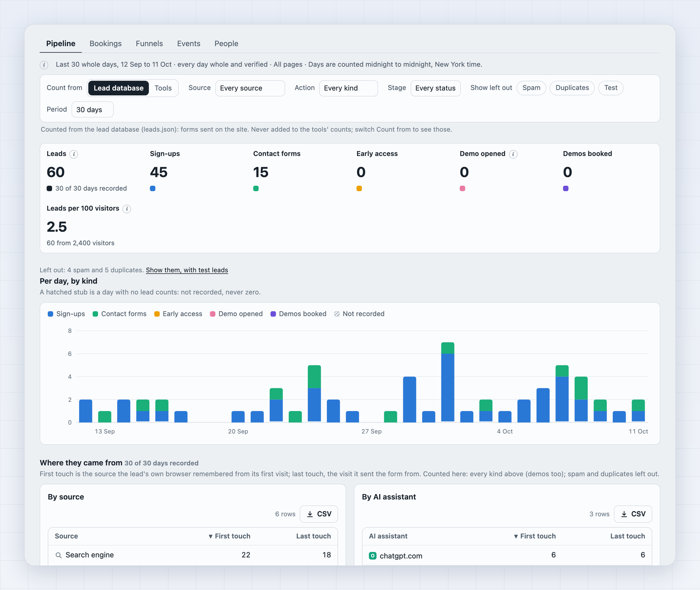Open the Pipeline tab
Image resolution: width=700 pixels, height=590 pixels.
(x=61, y=44)
